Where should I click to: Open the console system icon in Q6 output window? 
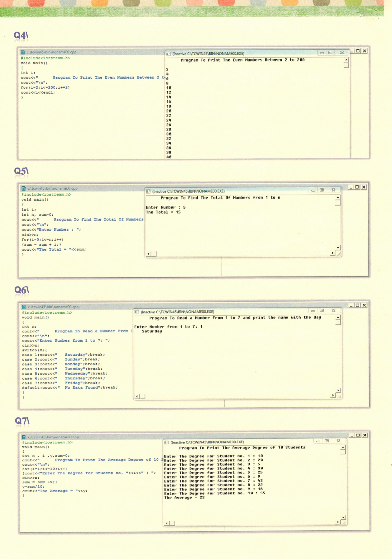coord(137,312)
